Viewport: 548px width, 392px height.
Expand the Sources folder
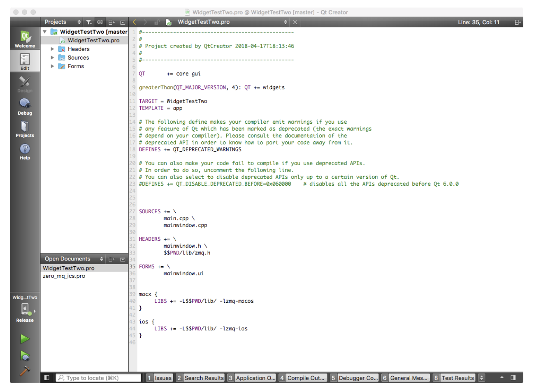52,57
